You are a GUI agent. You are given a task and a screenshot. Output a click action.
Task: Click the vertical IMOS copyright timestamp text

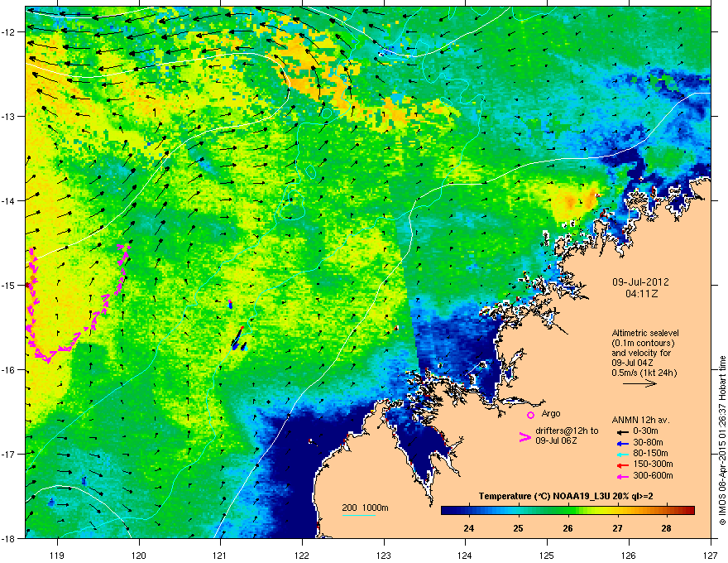(x=722, y=440)
